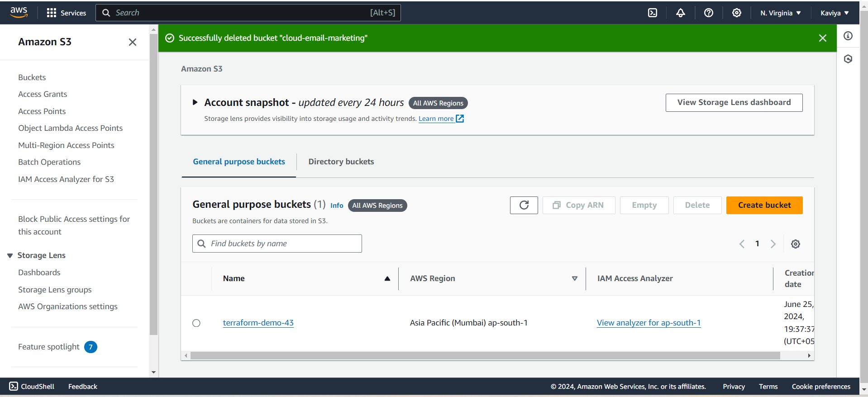Click the IAM Access Analyzer column header
Screen dimensions: 868x397
pyautogui.click(x=635, y=278)
